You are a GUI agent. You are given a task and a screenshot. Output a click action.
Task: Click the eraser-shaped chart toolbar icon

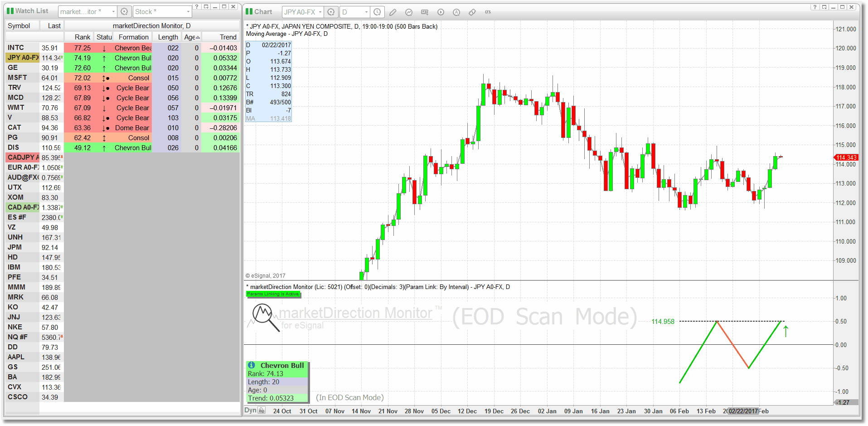pos(472,12)
